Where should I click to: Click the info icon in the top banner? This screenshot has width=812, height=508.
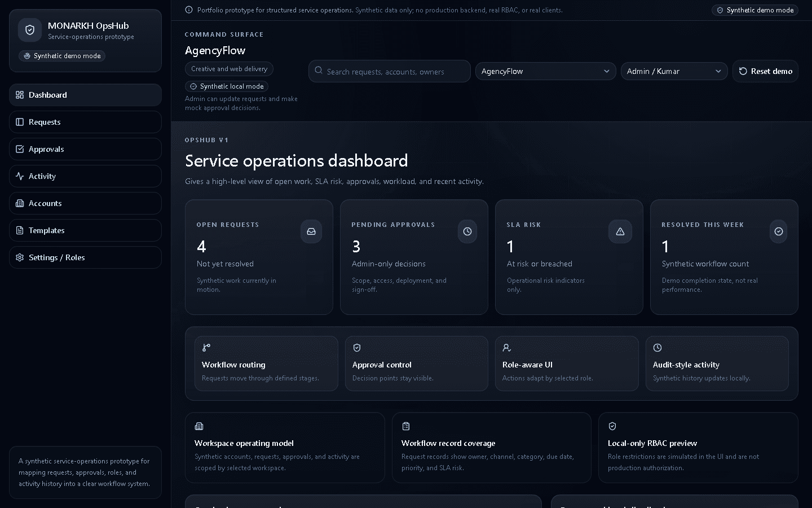click(189, 10)
